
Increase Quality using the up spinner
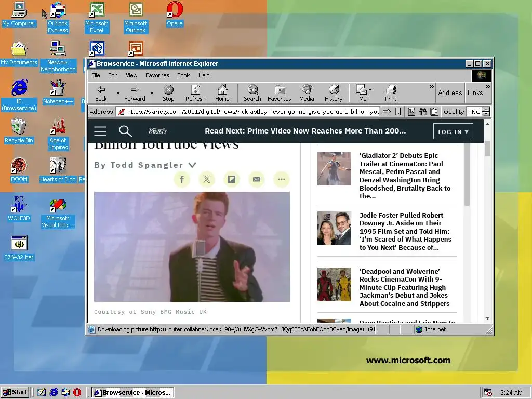pyautogui.click(x=486, y=109)
